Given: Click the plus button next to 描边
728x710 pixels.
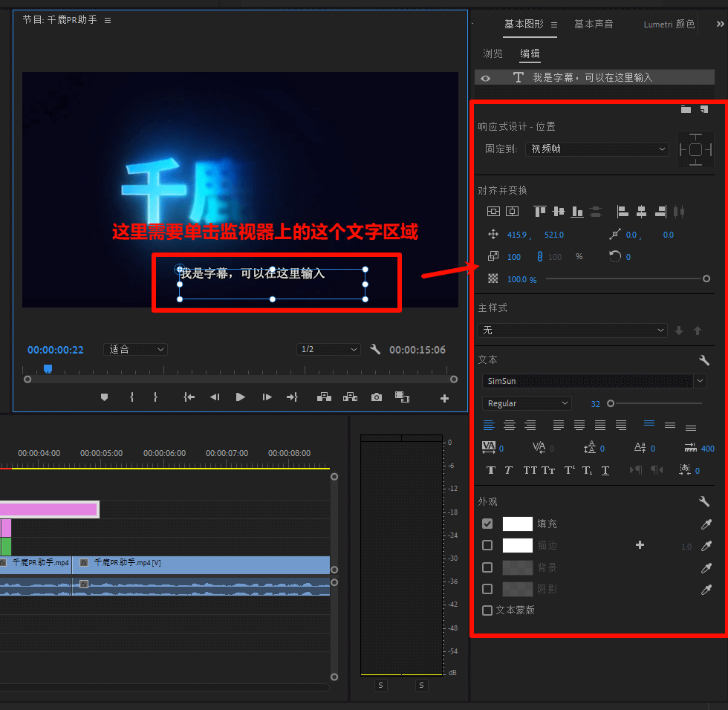Looking at the screenshot, I should 640,546.
